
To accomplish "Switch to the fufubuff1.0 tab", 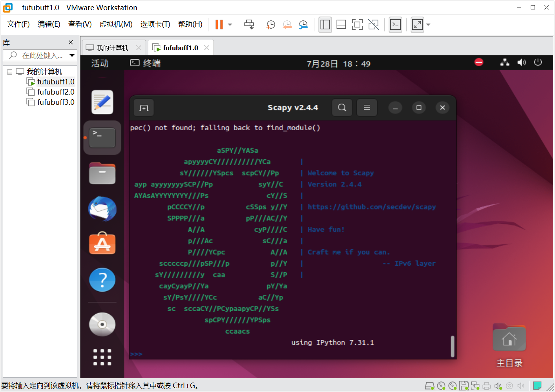I will point(181,47).
